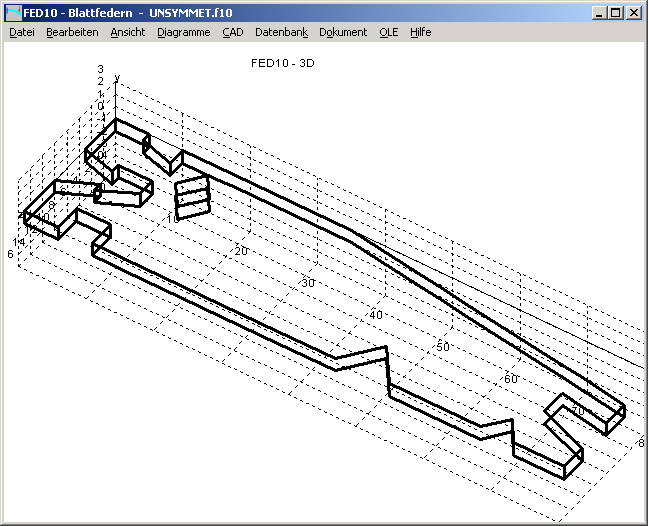The width and height of the screenshot is (648, 526).
Task: Open the Datei menu
Action: (x=22, y=32)
